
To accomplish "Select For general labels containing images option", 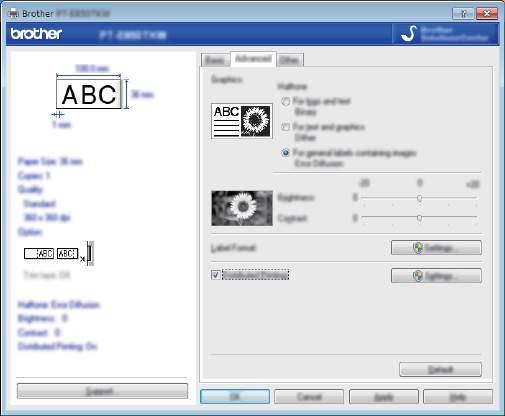I will click(285, 153).
